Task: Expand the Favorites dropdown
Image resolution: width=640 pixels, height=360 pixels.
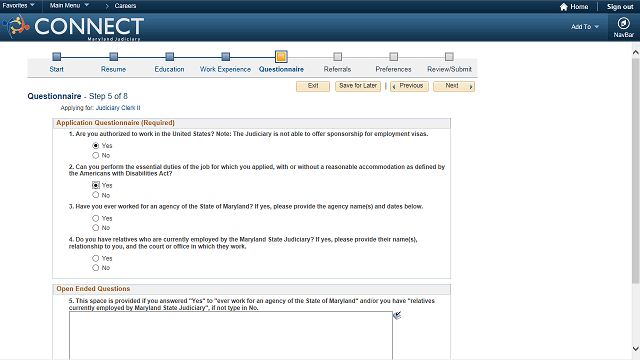Action: click(x=18, y=6)
